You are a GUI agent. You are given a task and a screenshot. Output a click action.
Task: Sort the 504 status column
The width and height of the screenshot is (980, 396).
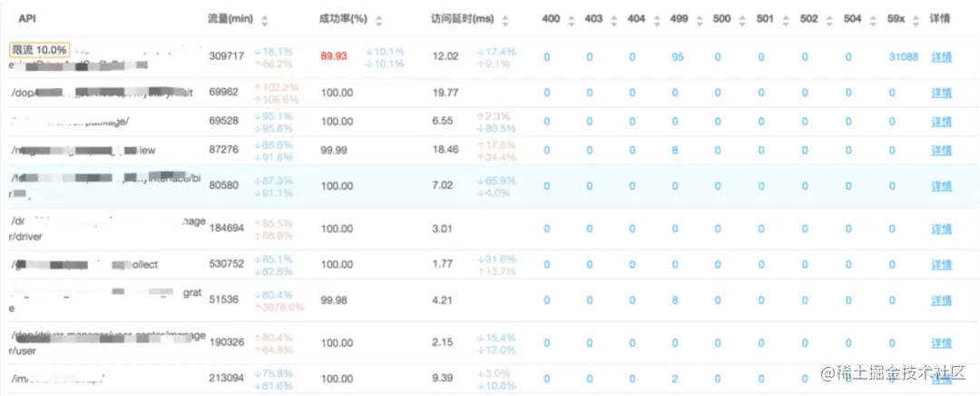pos(871,20)
